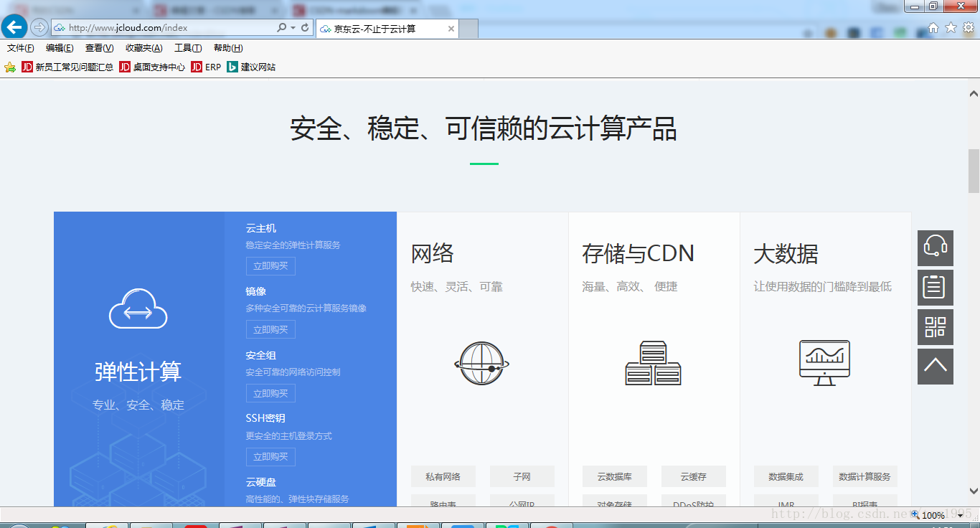Click the 大数据 category heading
Viewport: 980px width, 528px height.
click(x=786, y=254)
